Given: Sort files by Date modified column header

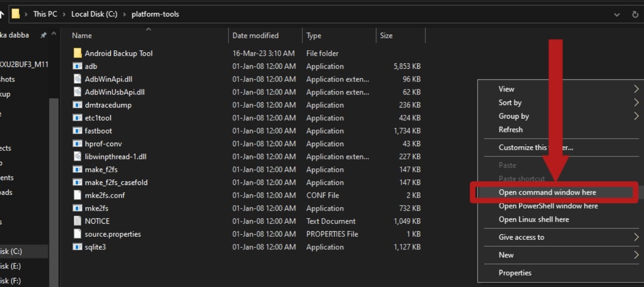Looking at the screenshot, I should point(256,36).
